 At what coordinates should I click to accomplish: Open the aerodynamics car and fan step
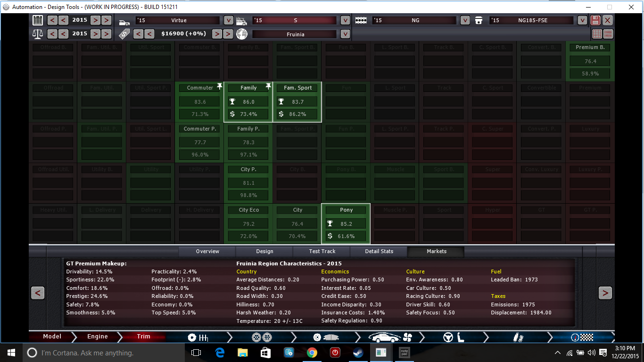coord(390,337)
